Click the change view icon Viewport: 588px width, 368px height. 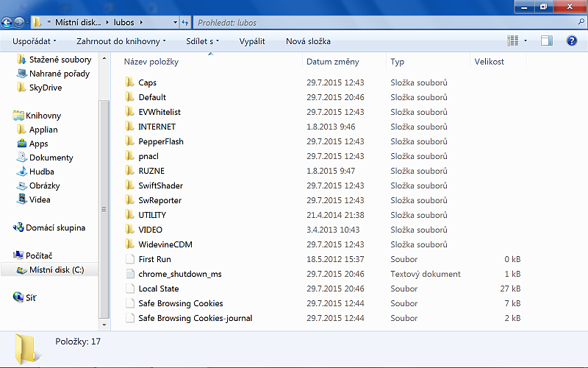click(512, 41)
